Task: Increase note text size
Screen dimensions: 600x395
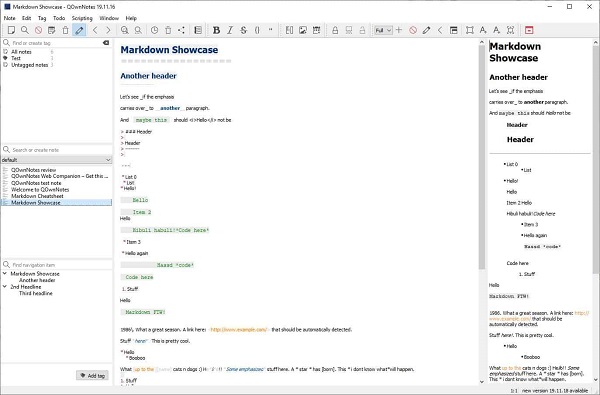Action: tap(483, 30)
